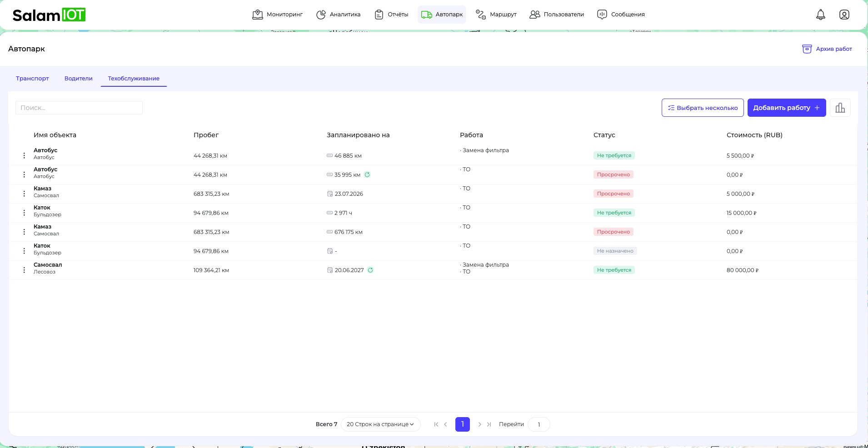Open three-dot menu for Камаз 676 175 км row
The image size is (868, 448).
[24, 232]
